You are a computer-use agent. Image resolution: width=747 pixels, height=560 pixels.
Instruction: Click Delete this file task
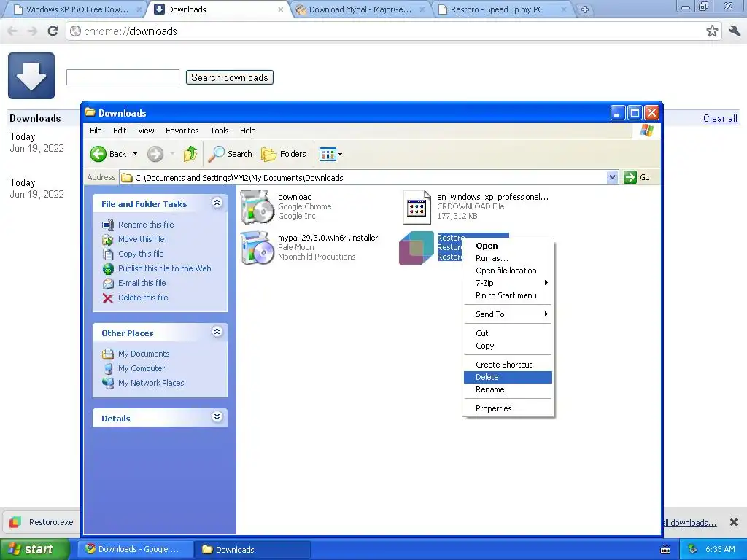click(x=143, y=297)
